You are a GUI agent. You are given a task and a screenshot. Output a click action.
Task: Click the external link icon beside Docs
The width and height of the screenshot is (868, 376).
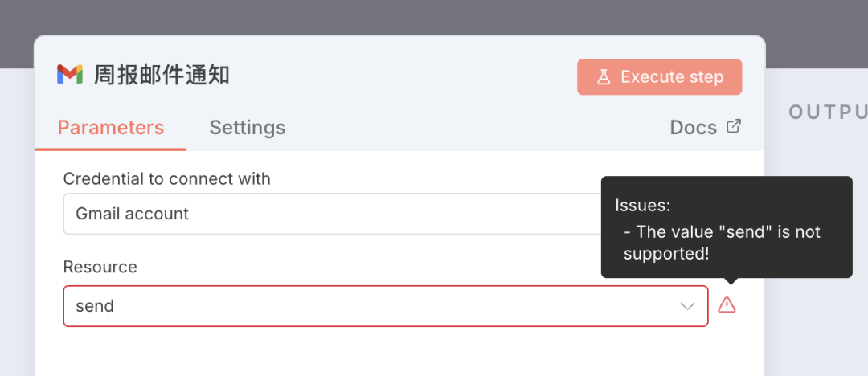click(733, 126)
